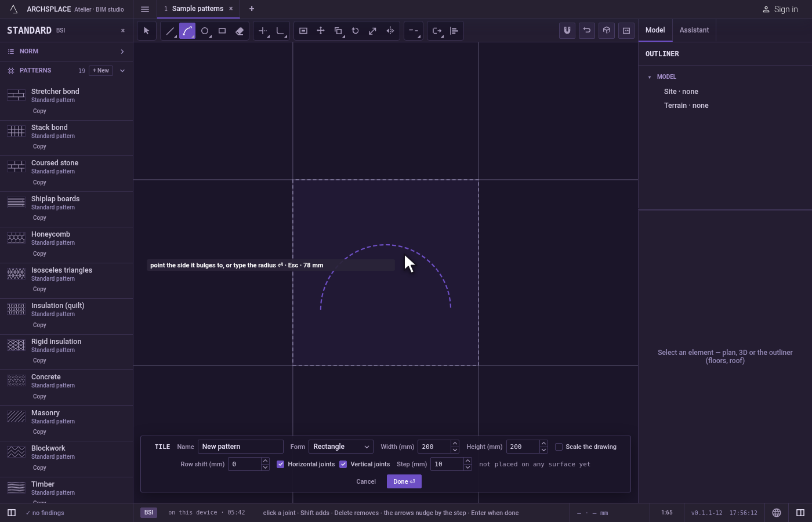Select the arrow pointer tool
This screenshot has height=522, width=812.
pos(146,31)
